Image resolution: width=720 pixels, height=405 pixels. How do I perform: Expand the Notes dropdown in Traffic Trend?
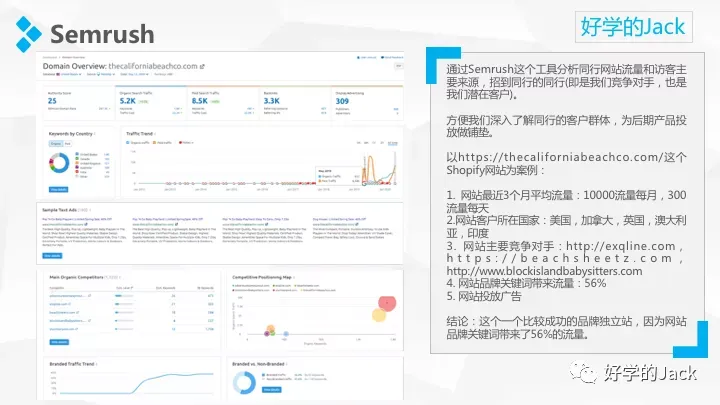[x=186, y=143]
